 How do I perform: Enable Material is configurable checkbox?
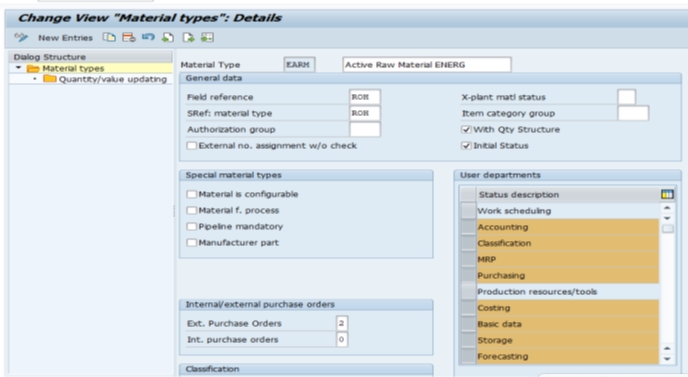click(192, 194)
